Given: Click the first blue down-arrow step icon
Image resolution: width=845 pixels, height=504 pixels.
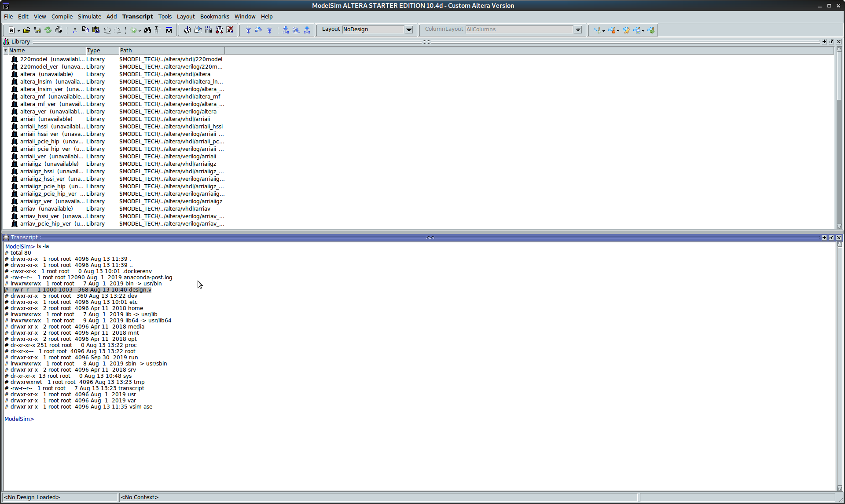Looking at the screenshot, I should coord(248,30).
